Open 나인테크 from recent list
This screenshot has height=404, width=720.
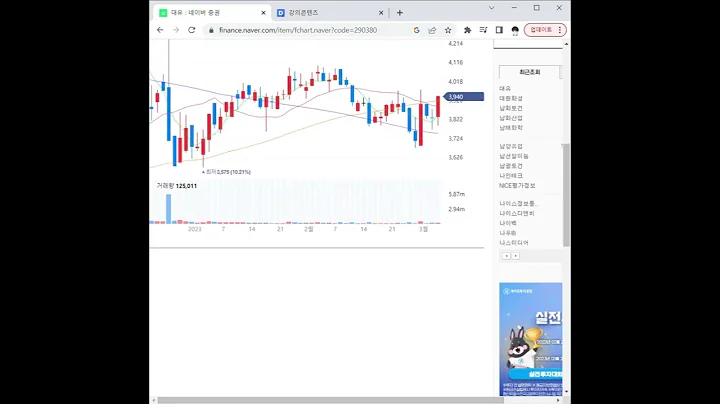coord(511,176)
